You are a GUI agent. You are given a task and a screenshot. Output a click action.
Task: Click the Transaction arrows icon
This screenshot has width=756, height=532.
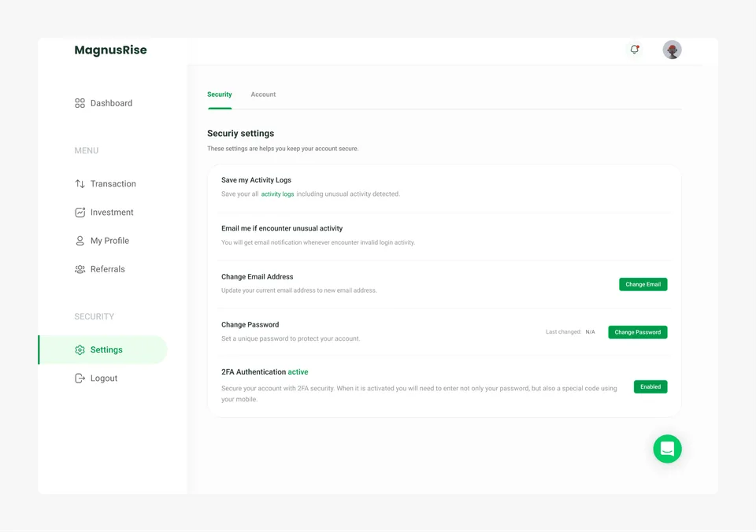coord(80,183)
